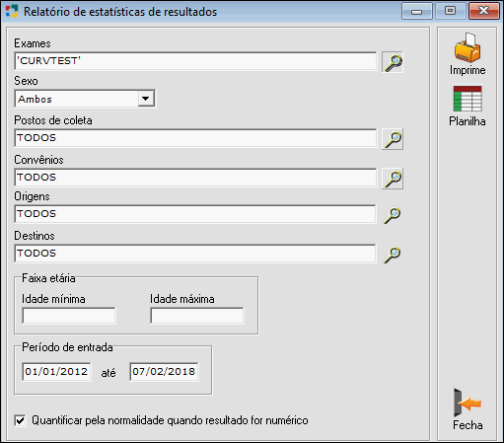Select the start date 01/01/2012 field
The height and width of the screenshot is (443, 504).
[56, 372]
